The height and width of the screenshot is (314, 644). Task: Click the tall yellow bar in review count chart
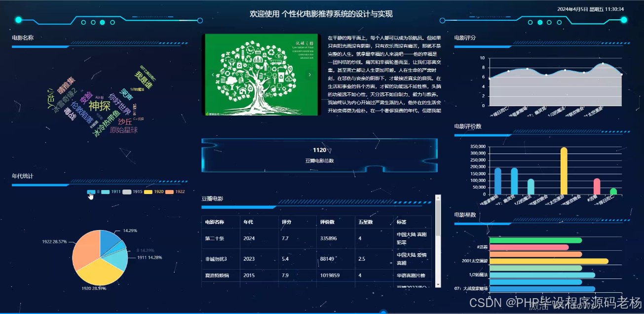564,171
